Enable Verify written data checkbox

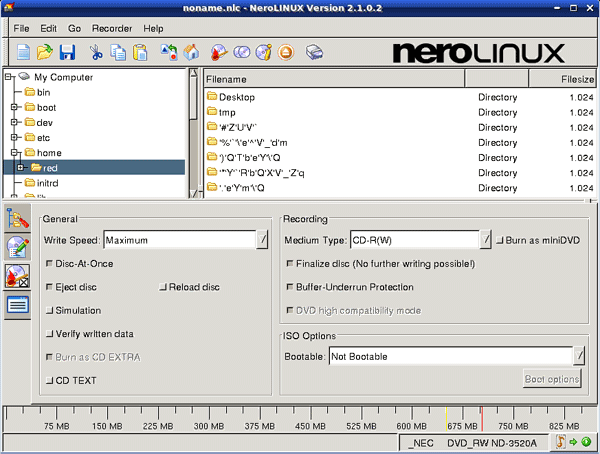point(49,333)
